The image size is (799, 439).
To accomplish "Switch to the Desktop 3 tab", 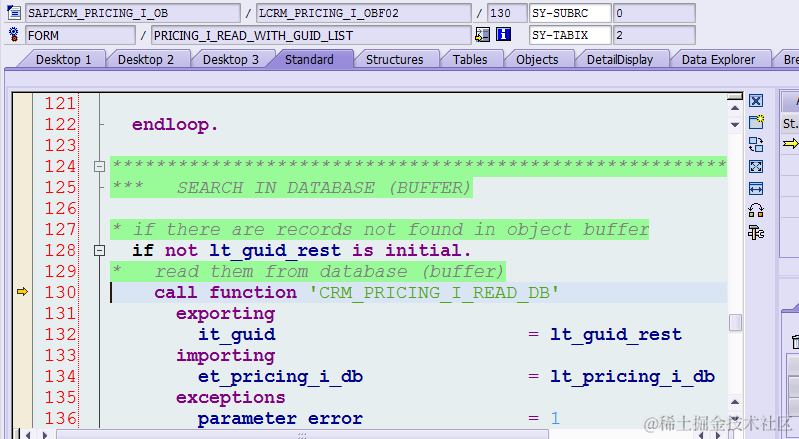I will coord(231,60).
